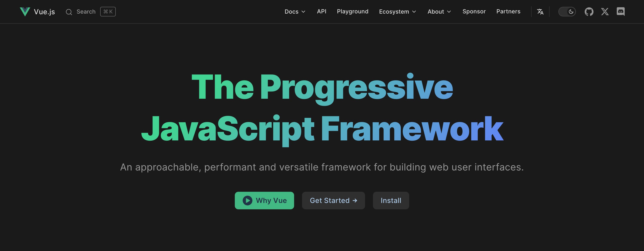644x251 pixels.
Task: Open X (Twitter) social icon
Action: coord(604,11)
